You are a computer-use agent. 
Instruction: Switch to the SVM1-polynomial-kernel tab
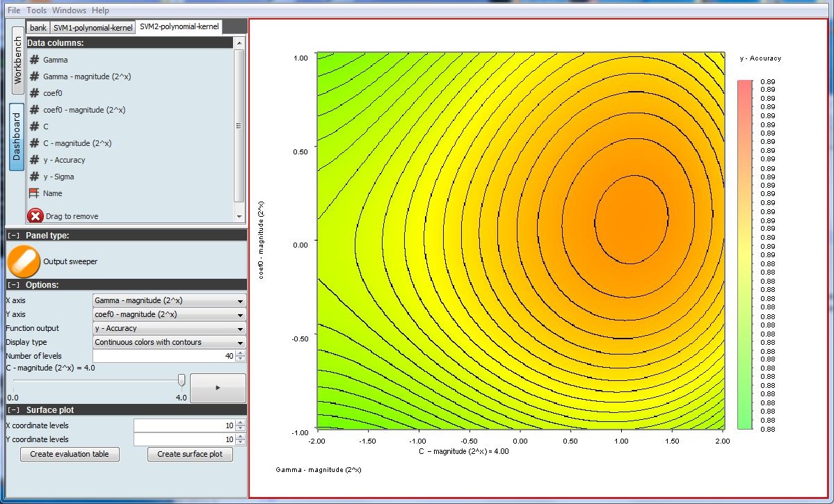coord(93,28)
